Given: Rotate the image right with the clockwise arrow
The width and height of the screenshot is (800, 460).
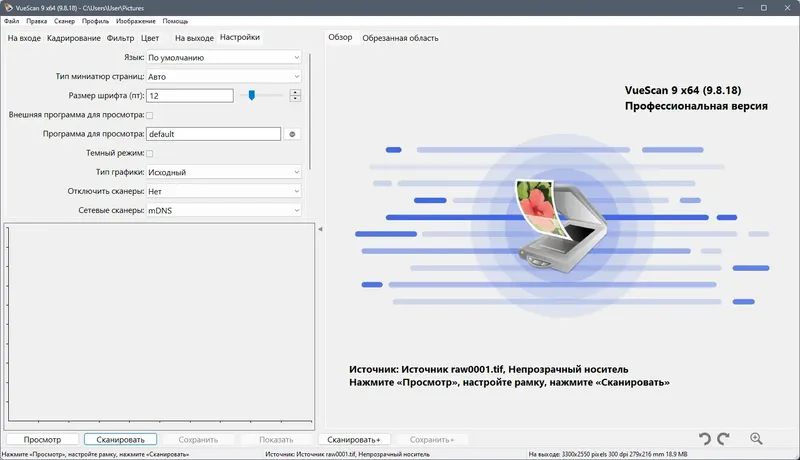Looking at the screenshot, I should point(723,439).
